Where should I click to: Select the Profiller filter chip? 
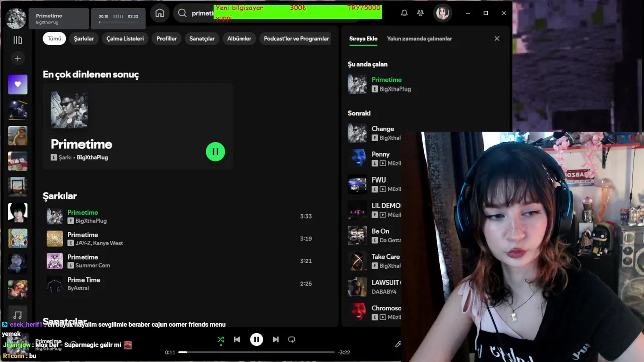pos(167,38)
